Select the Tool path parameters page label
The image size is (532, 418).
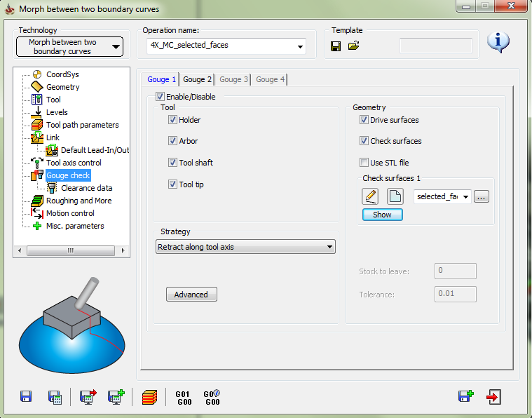(83, 125)
